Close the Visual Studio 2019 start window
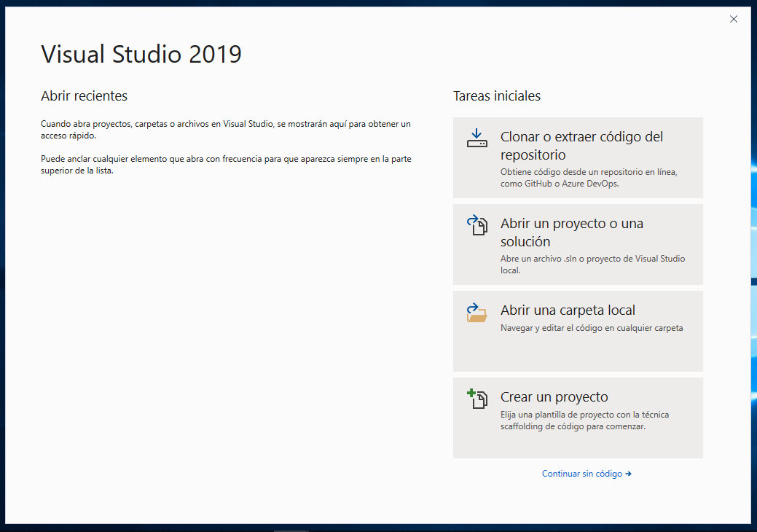The height and width of the screenshot is (532, 757). 734,19
